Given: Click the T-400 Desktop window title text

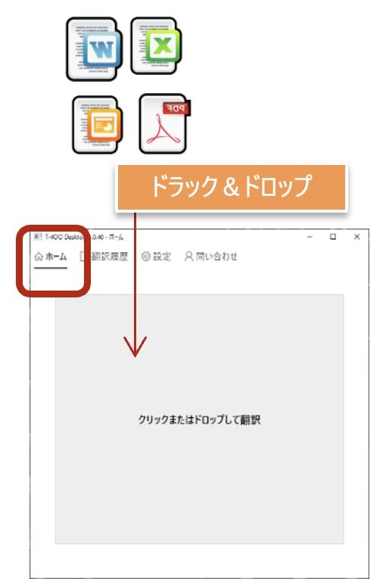Looking at the screenshot, I should (84, 237).
